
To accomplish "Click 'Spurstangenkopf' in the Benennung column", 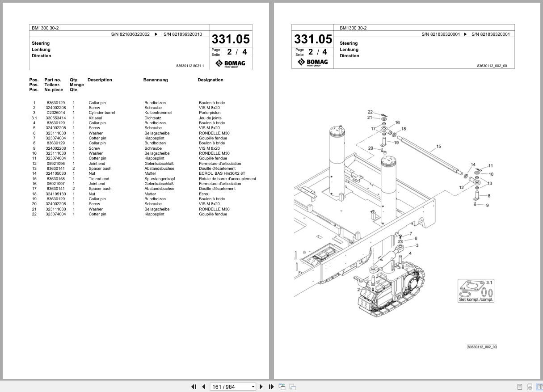I will click(159, 179).
